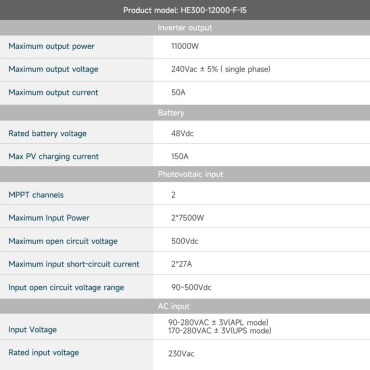This screenshot has height=370, width=370.
Task: Click the 'Maximum input short-circuit current' label
Action: 74,264
